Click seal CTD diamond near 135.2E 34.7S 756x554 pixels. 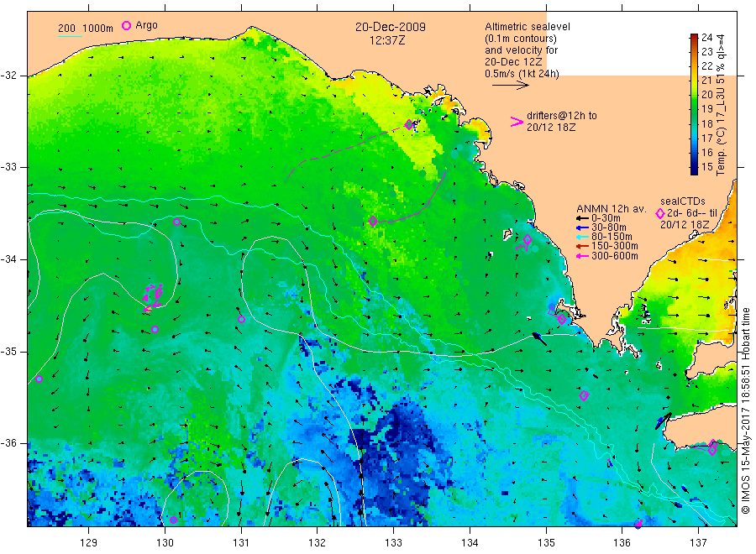562,319
